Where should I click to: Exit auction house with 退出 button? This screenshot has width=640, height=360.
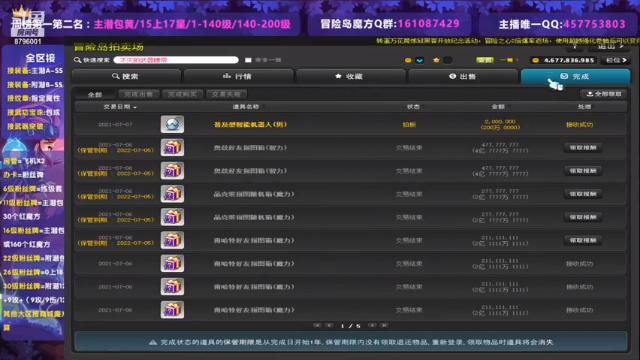pyautogui.click(x=609, y=47)
